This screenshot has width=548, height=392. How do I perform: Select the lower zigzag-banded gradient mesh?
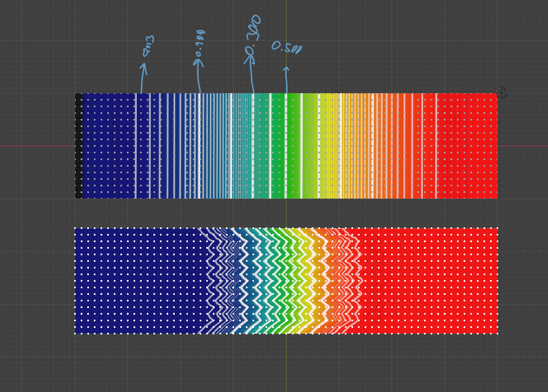click(286, 280)
